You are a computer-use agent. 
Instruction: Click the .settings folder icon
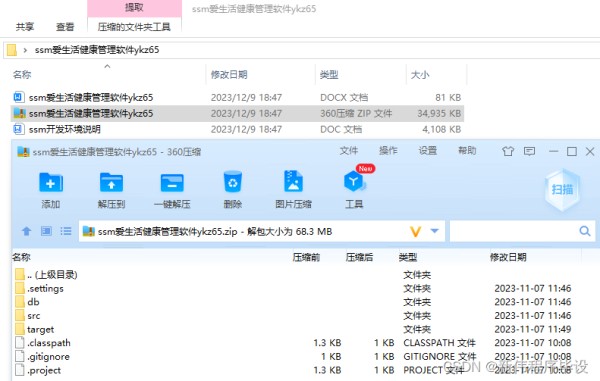point(20,288)
